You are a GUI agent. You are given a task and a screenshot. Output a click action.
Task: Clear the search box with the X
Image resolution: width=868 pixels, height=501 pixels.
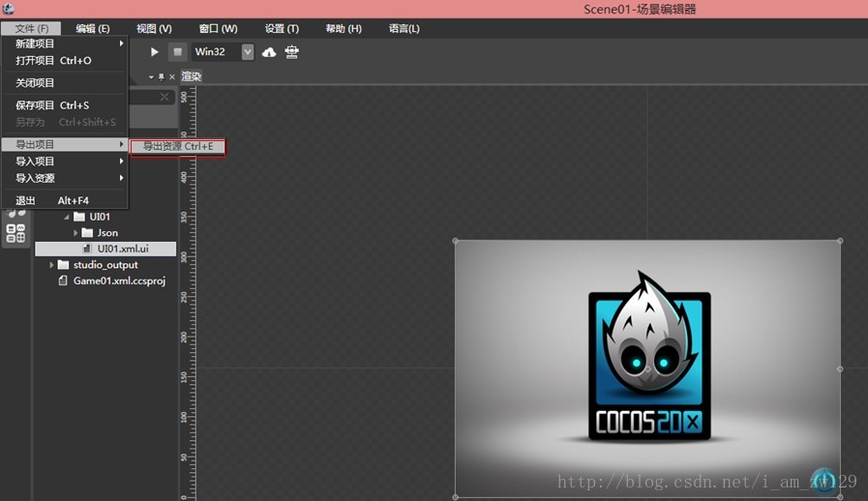click(165, 97)
